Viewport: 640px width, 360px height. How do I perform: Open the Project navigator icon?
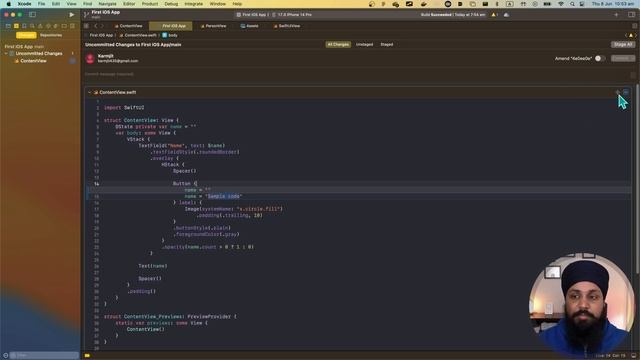click(x=8, y=26)
